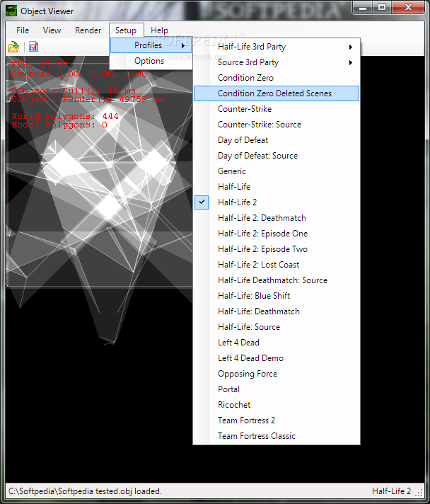Open the Help menu
Viewport: 430px width, 504px height.
coord(159,30)
